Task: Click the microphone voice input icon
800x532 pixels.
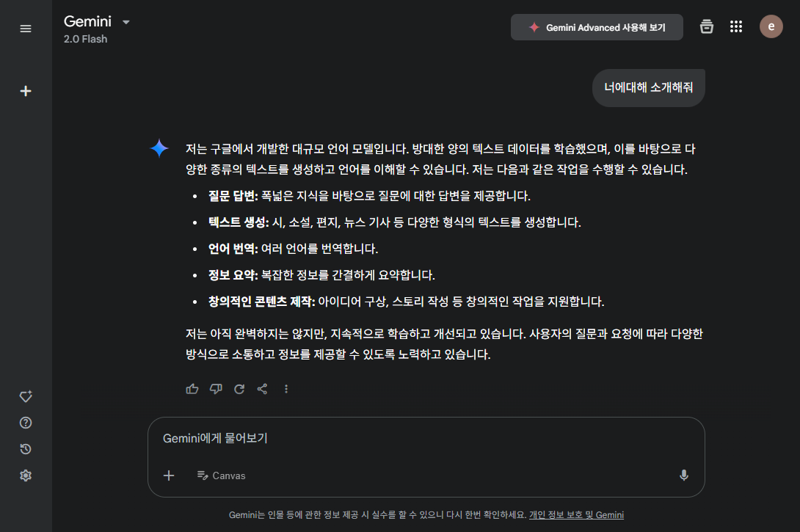Action: pos(684,475)
